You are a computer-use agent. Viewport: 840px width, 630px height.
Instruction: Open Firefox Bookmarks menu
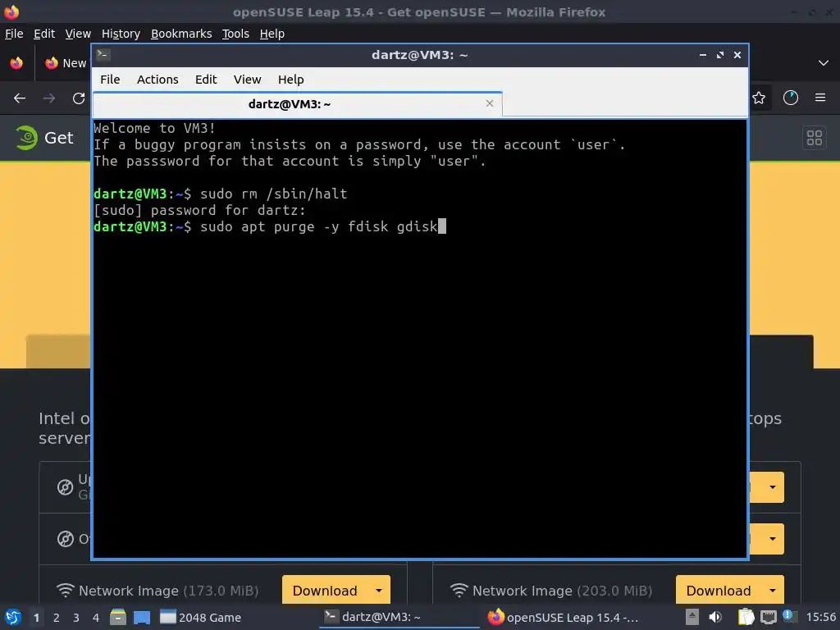[x=181, y=34]
